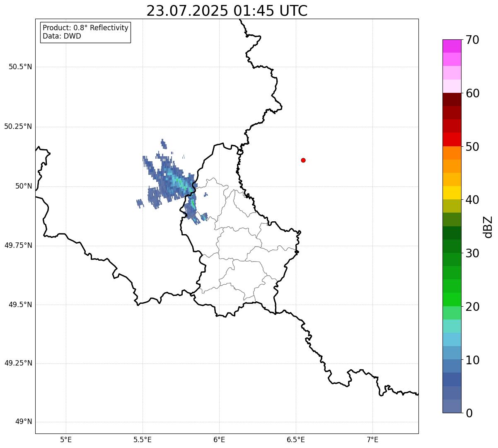Click the 49.5°N latitude tick label
This screenshot has width=498, height=448.
20,305
